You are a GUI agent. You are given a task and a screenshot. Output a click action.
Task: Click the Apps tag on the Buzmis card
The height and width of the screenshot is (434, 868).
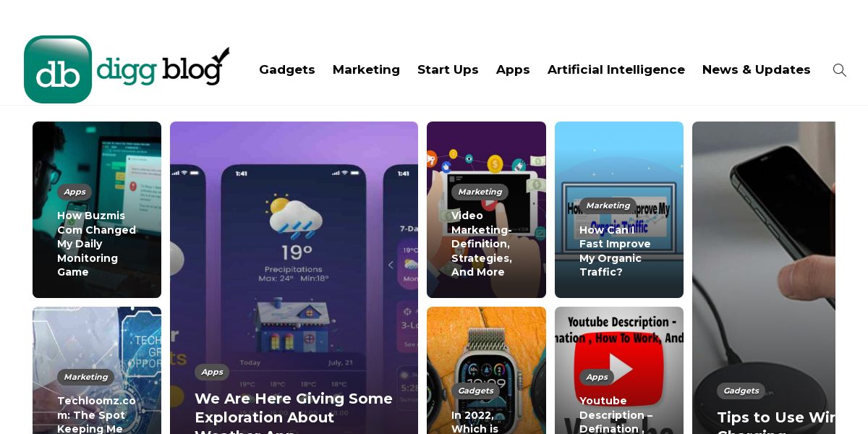click(x=75, y=192)
